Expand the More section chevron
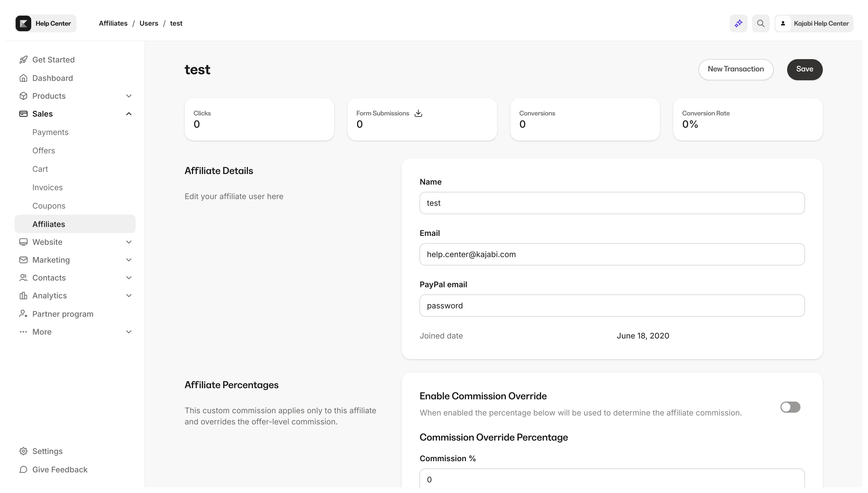Screen dimensions: 868x493 pyautogui.click(x=129, y=332)
